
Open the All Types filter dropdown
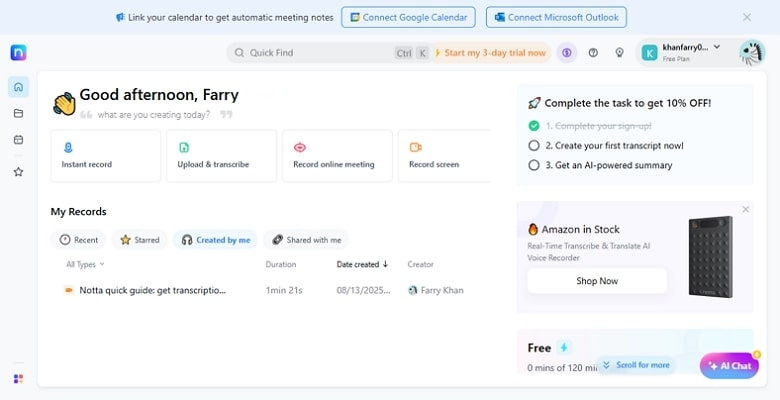(85, 264)
